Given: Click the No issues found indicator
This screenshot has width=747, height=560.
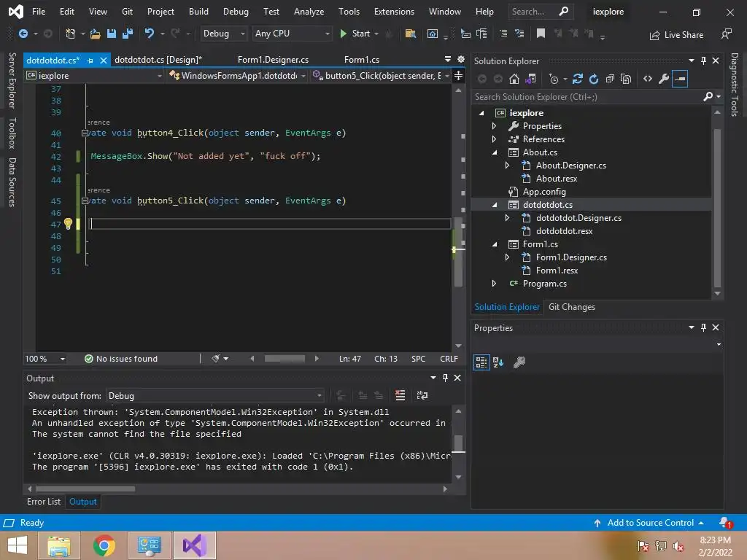Looking at the screenshot, I should tap(121, 359).
